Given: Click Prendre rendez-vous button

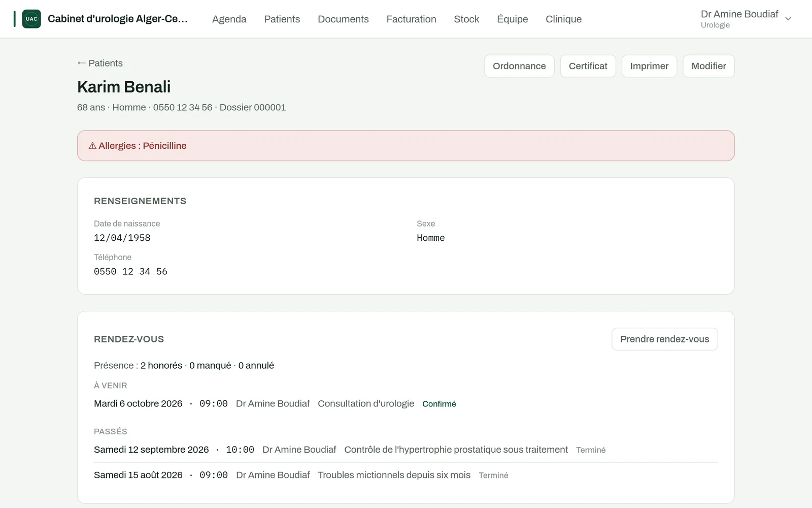Looking at the screenshot, I should pos(664,339).
